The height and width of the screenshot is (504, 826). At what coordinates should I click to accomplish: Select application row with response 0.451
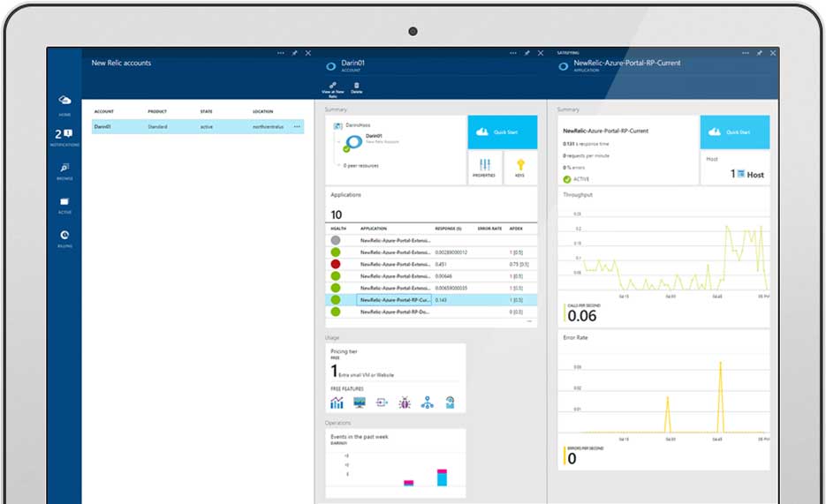click(x=431, y=264)
